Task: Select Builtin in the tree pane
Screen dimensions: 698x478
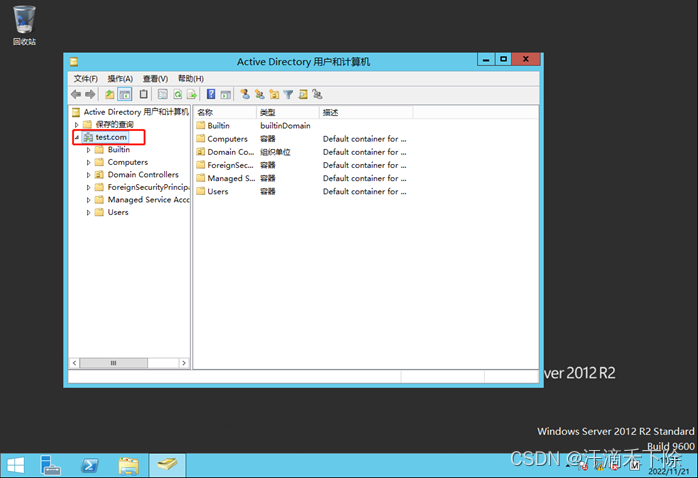Action: [x=118, y=150]
